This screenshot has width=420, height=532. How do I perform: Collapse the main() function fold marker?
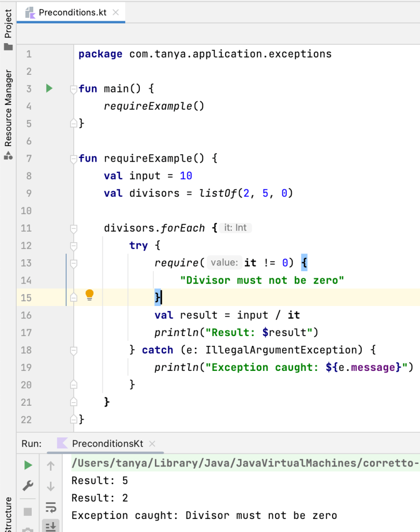coord(74,89)
